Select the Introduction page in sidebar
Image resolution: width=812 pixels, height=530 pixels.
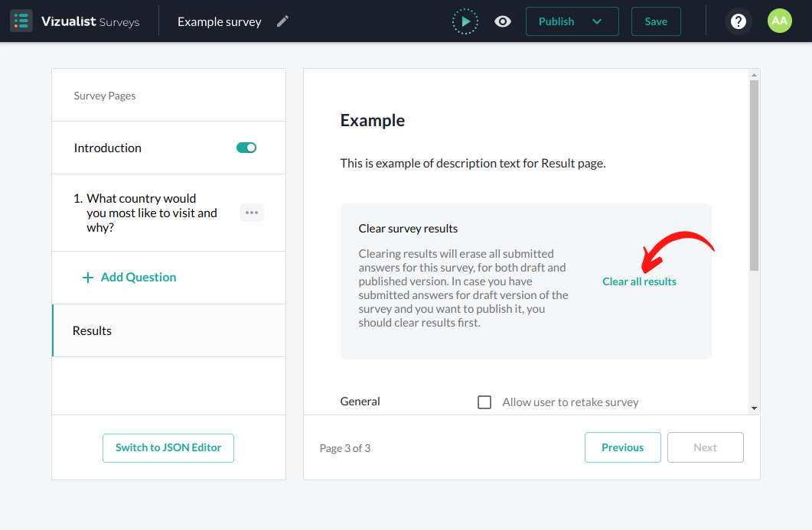108,148
